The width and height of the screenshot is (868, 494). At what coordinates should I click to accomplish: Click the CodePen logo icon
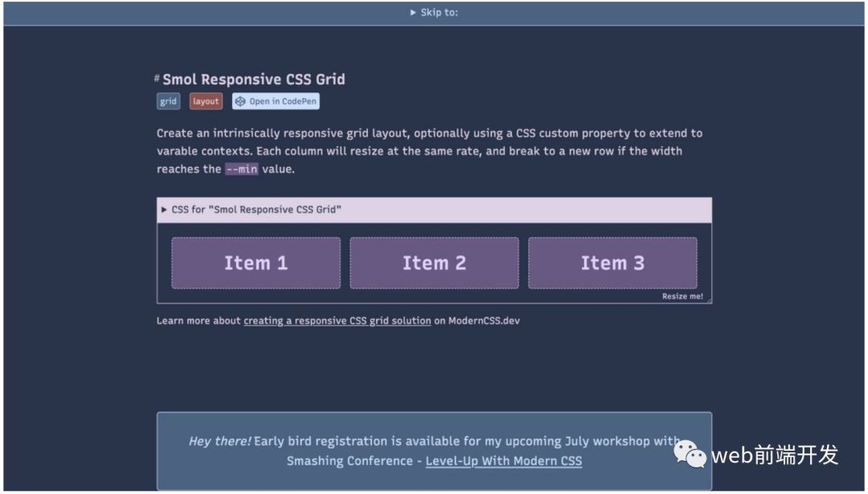click(x=240, y=101)
